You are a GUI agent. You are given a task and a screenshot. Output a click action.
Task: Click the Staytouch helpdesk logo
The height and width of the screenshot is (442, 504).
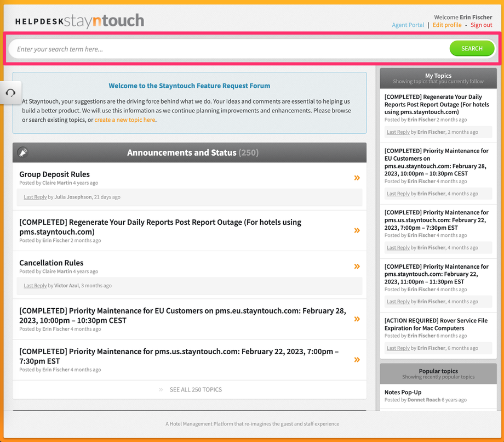pyautogui.click(x=79, y=21)
